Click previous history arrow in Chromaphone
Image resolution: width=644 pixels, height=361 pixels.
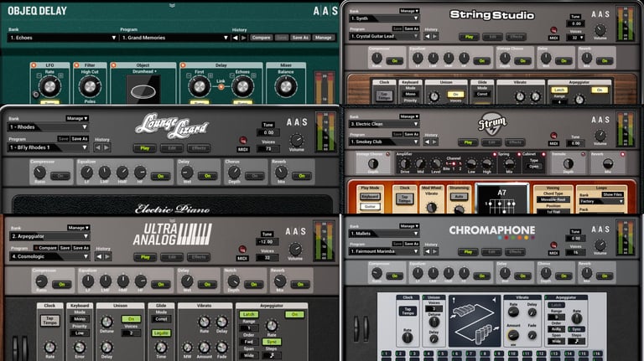point(427,251)
